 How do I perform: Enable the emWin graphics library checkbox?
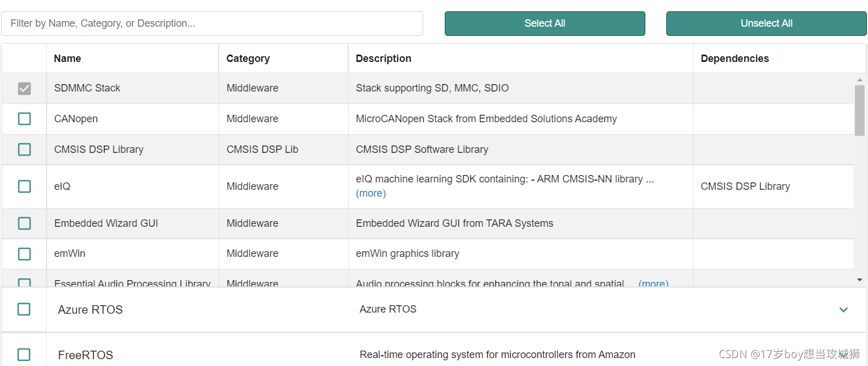pos(24,253)
